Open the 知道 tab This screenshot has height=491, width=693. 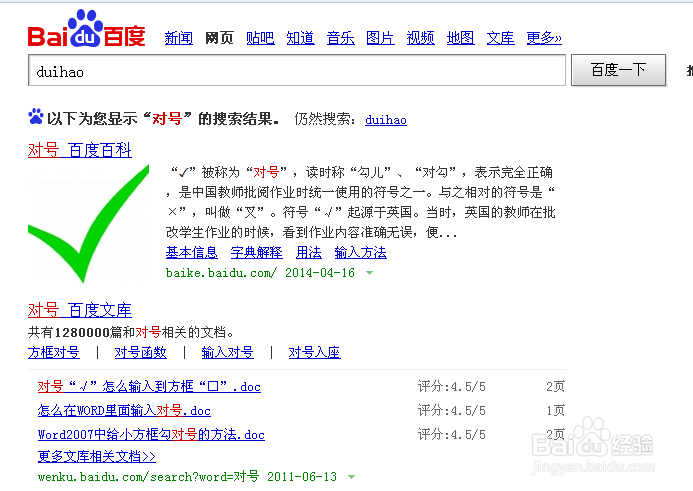click(301, 38)
